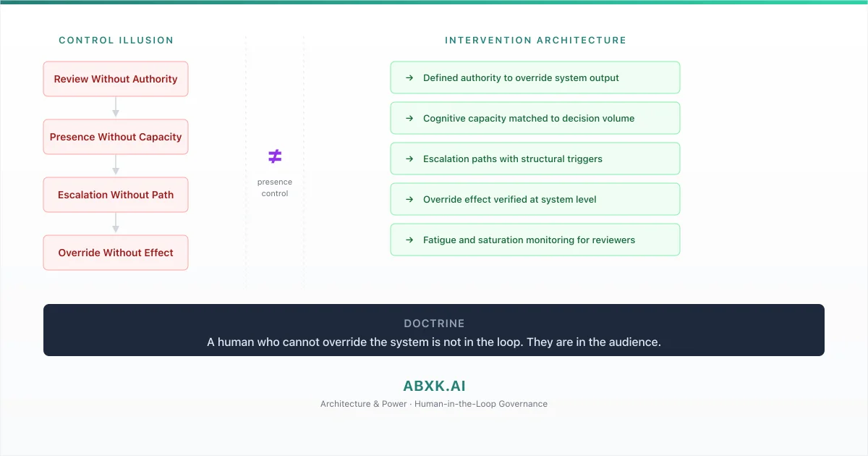Viewport: 868px width, 456px height.
Task: Click the 'DOCTRINE' label
Action: [434, 324]
